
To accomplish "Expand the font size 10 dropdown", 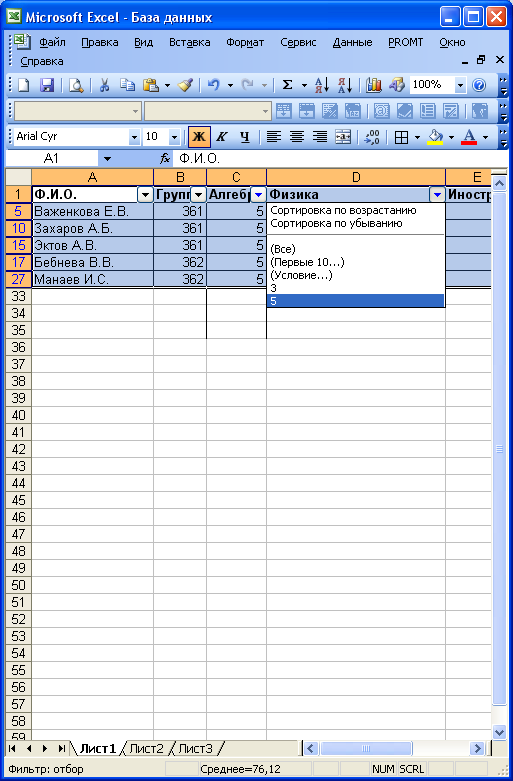I will pos(174,136).
